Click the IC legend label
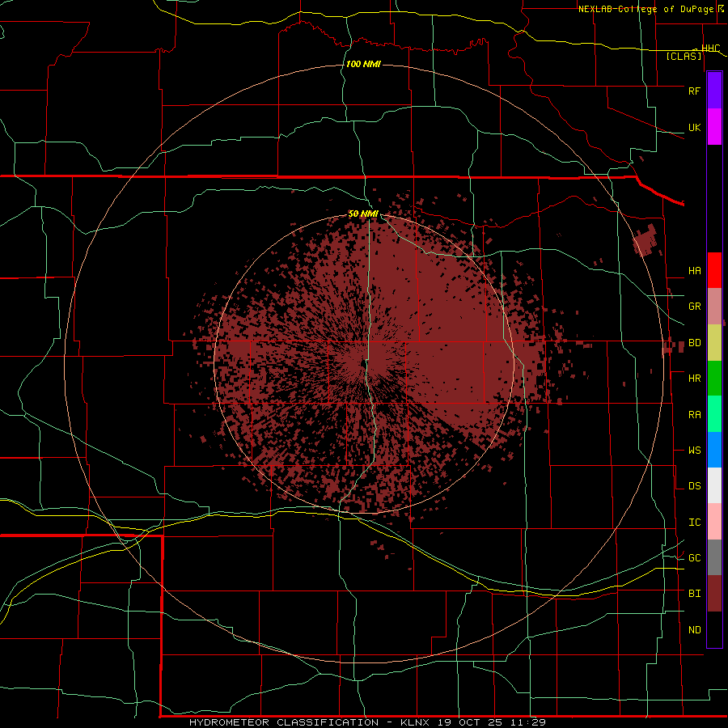Screen dimensions: 728x728 (694, 523)
